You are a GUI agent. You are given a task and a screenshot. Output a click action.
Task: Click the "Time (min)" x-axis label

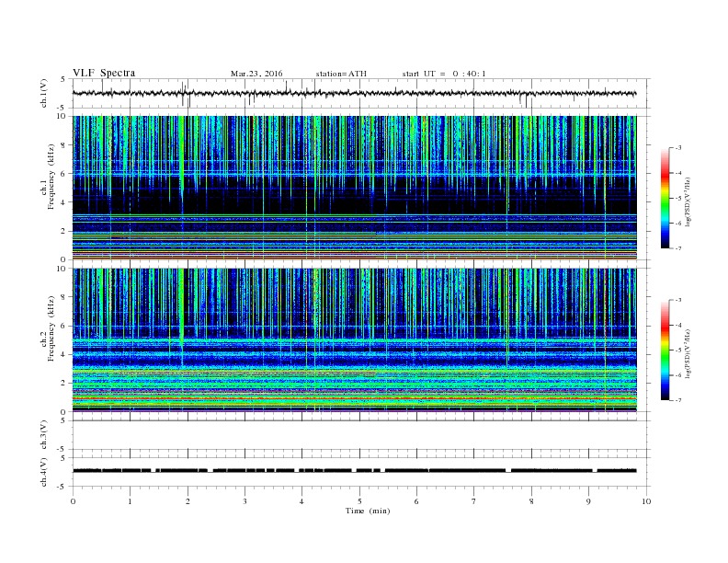tap(368, 511)
